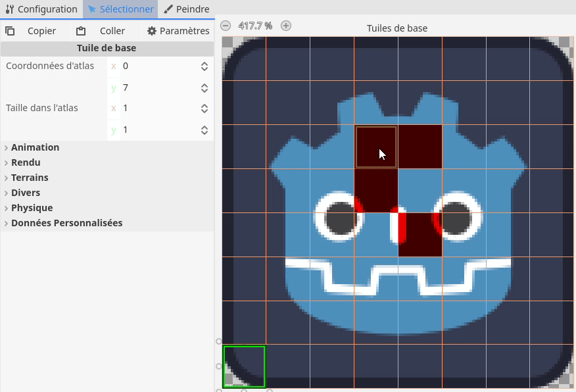Expand the Physique section
The width and height of the screenshot is (576, 392).
tap(107, 208)
